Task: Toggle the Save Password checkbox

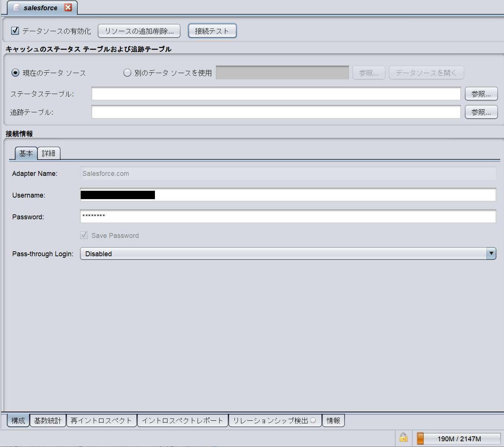Action: click(x=84, y=235)
